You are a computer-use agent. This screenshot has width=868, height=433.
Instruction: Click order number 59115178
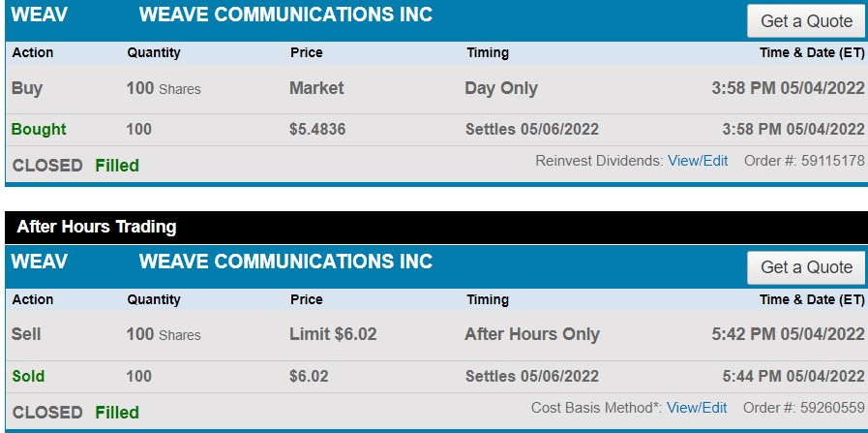point(832,161)
